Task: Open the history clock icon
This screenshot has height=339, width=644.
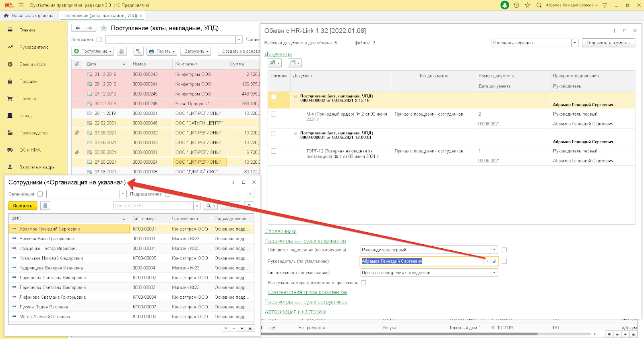Action: tap(516, 5)
